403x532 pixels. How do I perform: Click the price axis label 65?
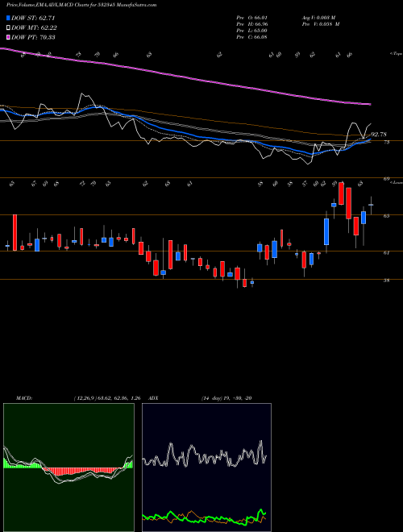coord(386,216)
